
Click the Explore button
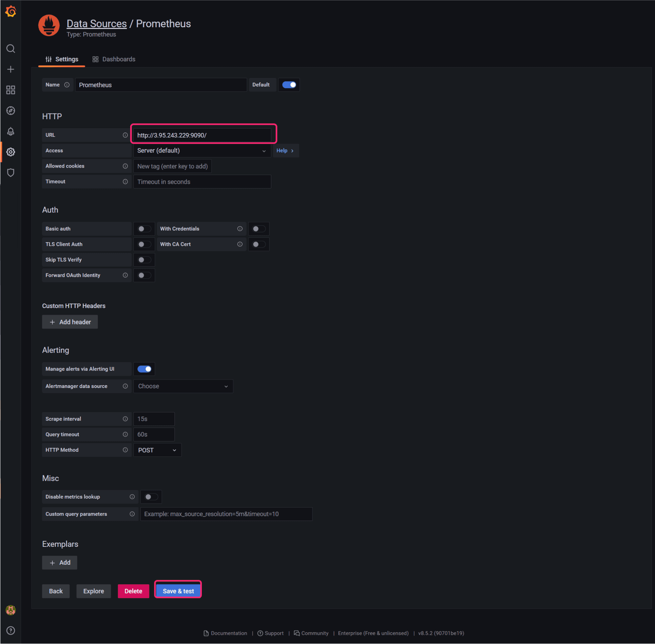click(93, 590)
